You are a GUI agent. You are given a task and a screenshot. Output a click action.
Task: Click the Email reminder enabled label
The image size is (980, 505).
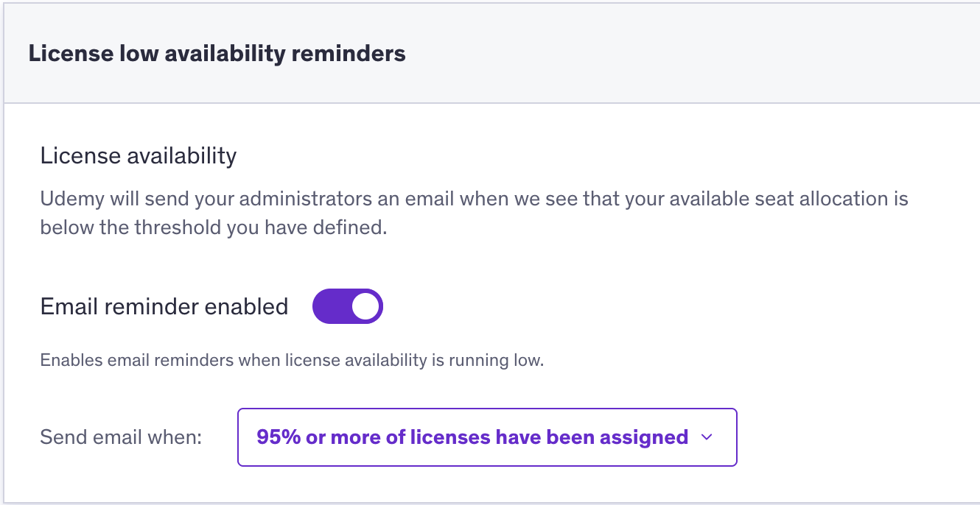pyautogui.click(x=164, y=306)
